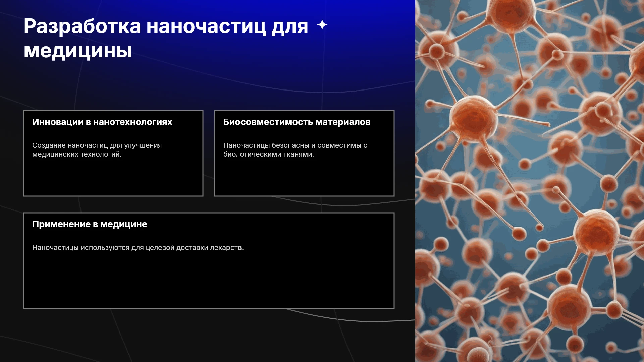Click the 'Применение в медицине' heading
This screenshot has height=362, width=644.
coord(90,224)
